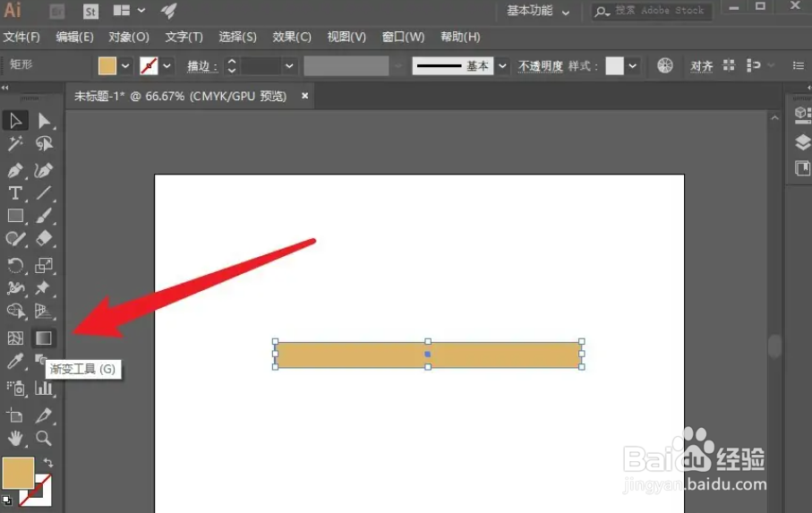
Task: Open the 文件(F) menu
Action: (21, 38)
